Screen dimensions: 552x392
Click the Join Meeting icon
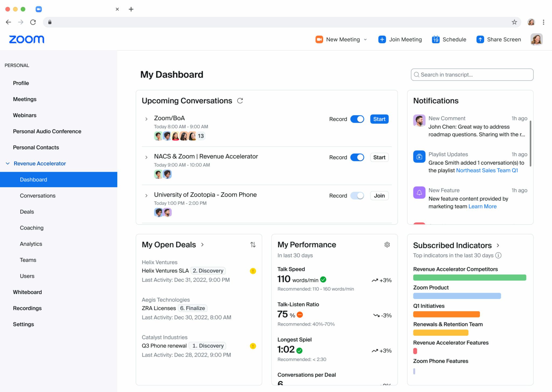[x=381, y=39]
